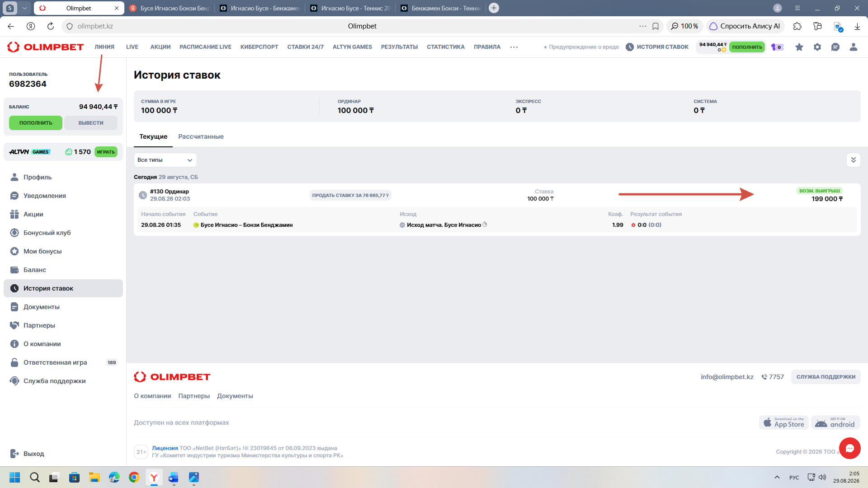Open the ALTYN GAMES navigation item
The image size is (868, 488).
352,47
